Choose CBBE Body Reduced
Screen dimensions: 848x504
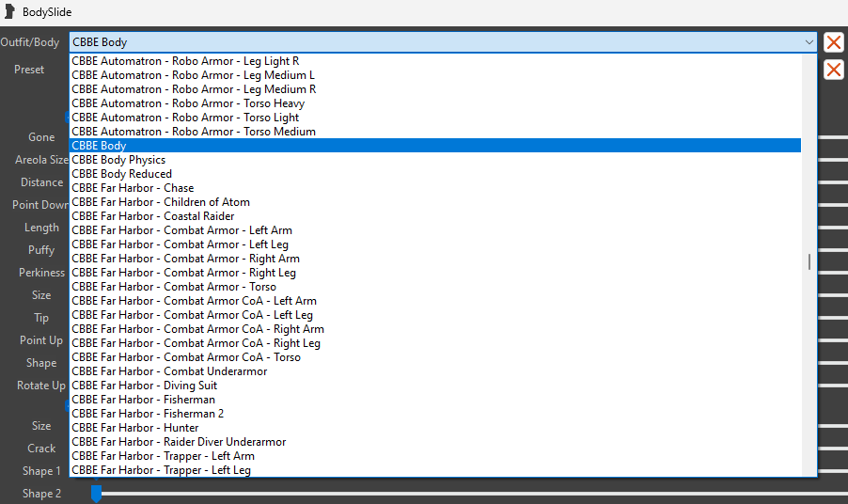pyautogui.click(x=435, y=174)
